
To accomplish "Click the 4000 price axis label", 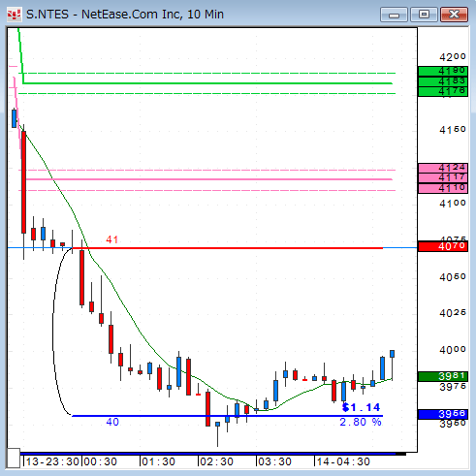I will [453, 350].
